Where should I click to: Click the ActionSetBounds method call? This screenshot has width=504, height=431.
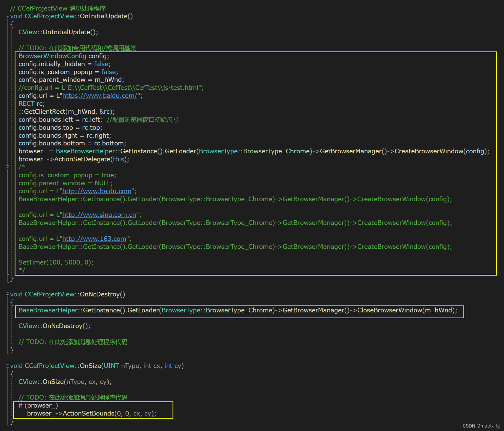[x=88, y=413]
